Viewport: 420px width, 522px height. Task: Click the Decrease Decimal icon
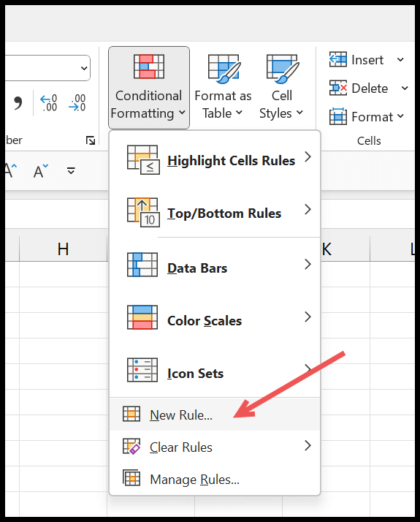pyautogui.click(x=77, y=102)
